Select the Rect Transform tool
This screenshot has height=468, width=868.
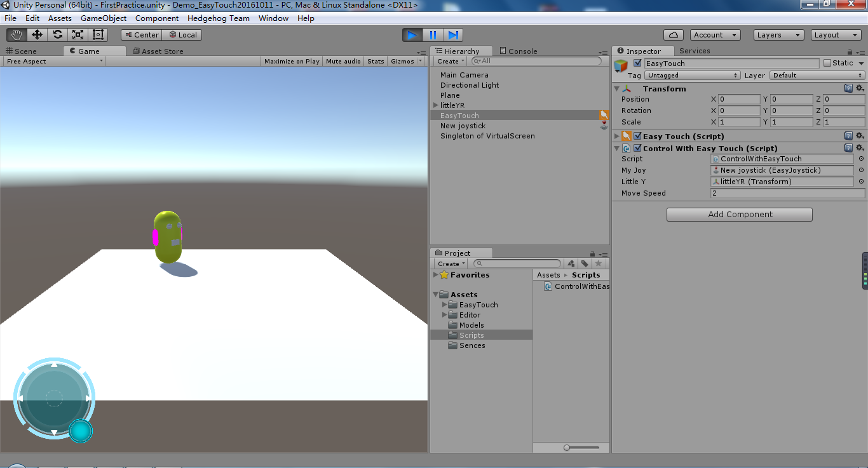(x=97, y=34)
